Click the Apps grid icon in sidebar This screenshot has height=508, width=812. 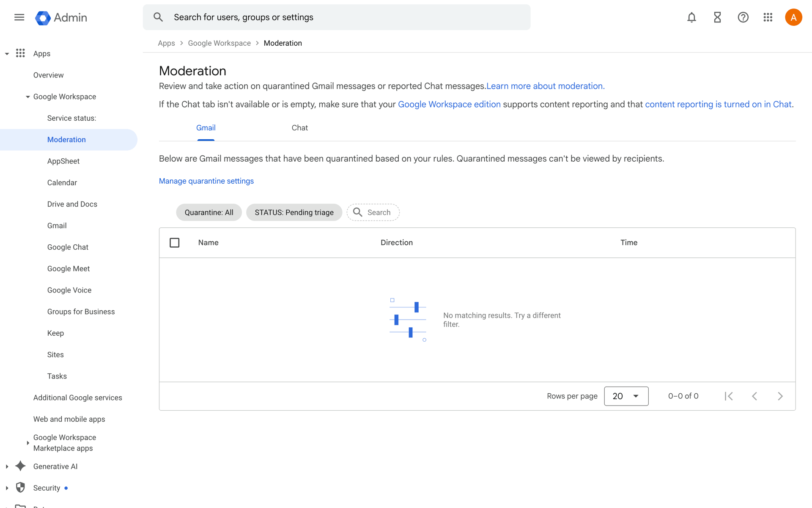(x=20, y=53)
